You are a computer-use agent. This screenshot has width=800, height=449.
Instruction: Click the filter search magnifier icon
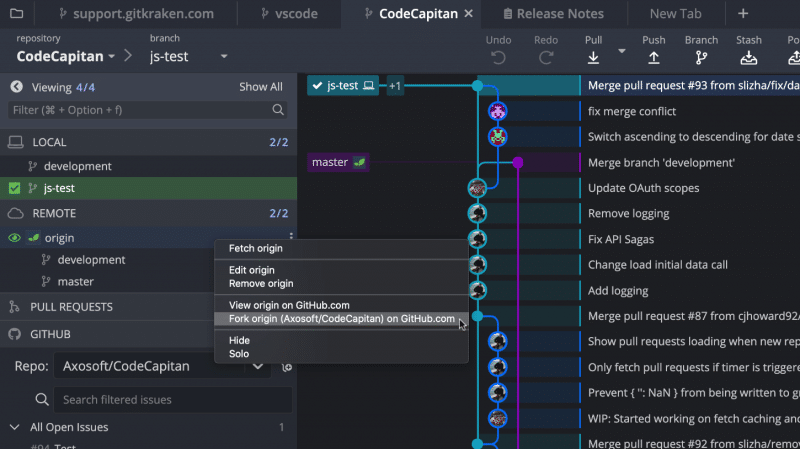pos(278,110)
